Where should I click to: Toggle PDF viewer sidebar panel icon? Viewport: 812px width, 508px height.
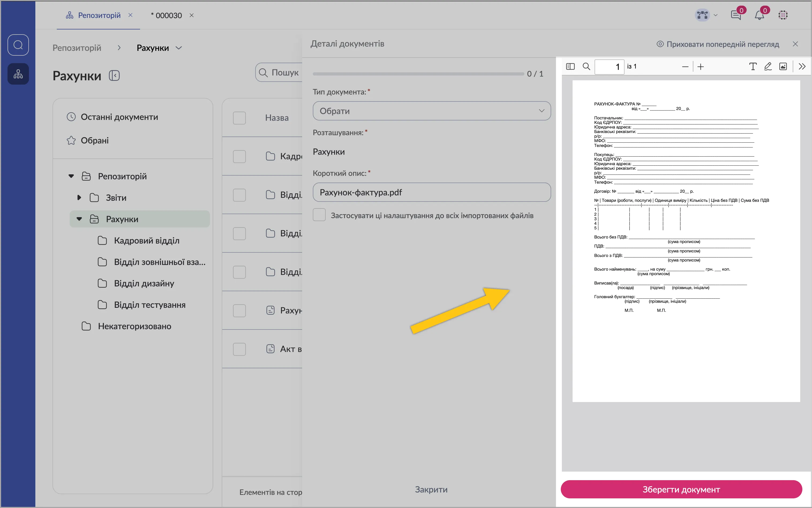click(x=570, y=67)
